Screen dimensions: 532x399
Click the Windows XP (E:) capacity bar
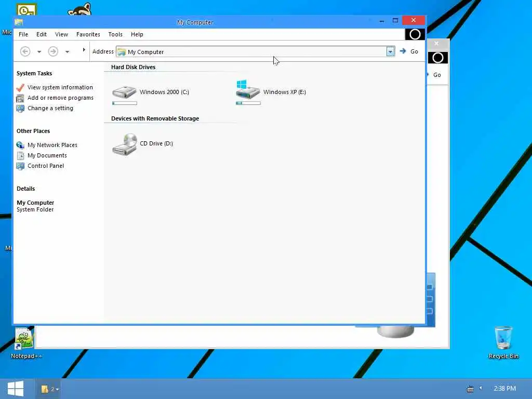[248, 103]
